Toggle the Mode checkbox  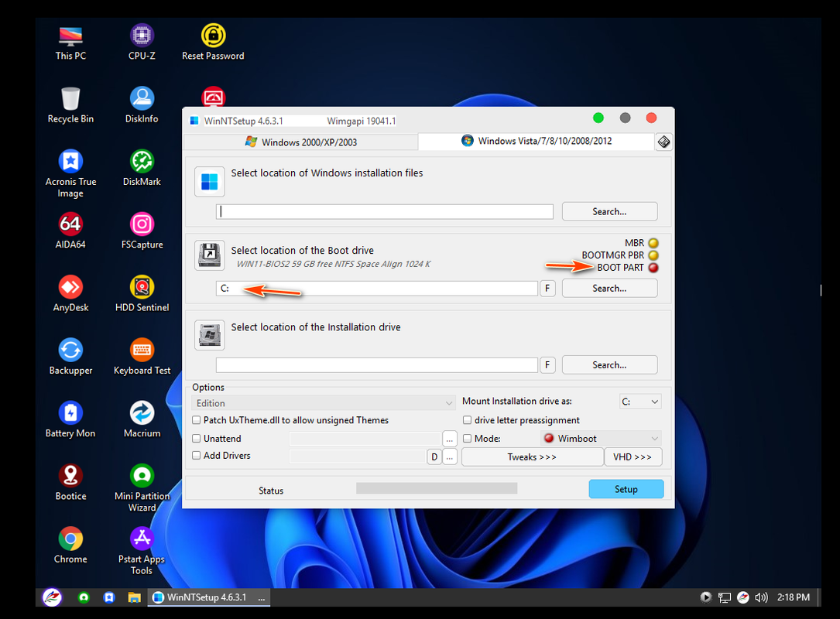click(467, 438)
